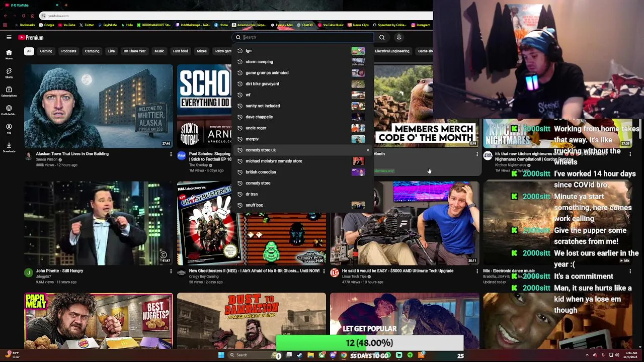Viewport: 644px width, 362px height.
Task: Select the Electrical Engineering chip
Action: click(392, 51)
